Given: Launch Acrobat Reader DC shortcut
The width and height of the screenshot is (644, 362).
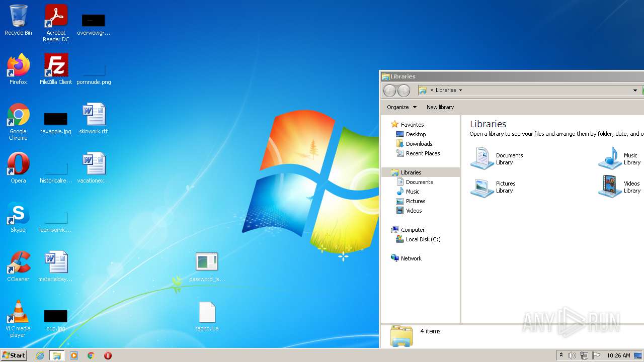Looking at the screenshot, I should [56, 23].
